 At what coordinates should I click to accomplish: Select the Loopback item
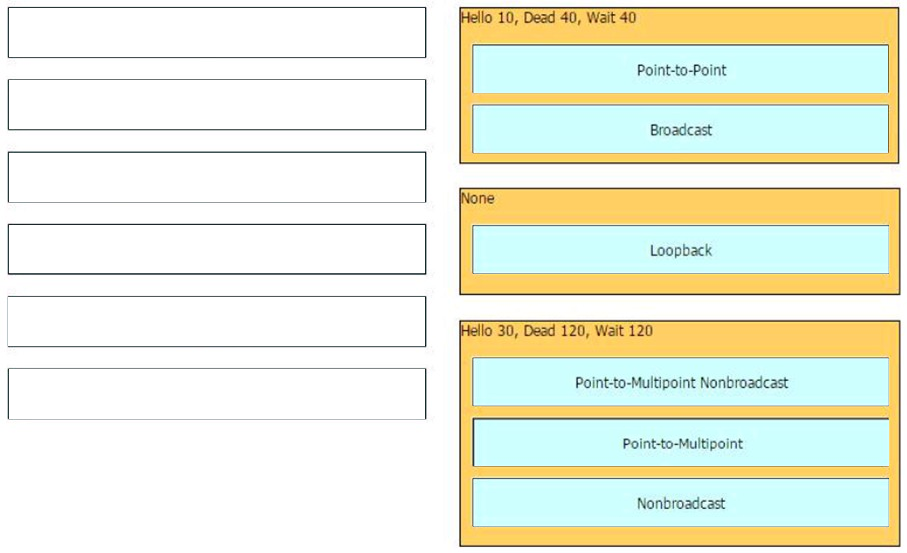[680, 250]
